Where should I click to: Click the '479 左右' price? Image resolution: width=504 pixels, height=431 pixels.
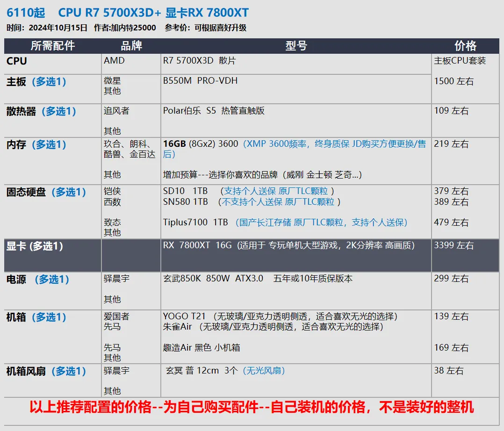(x=451, y=223)
